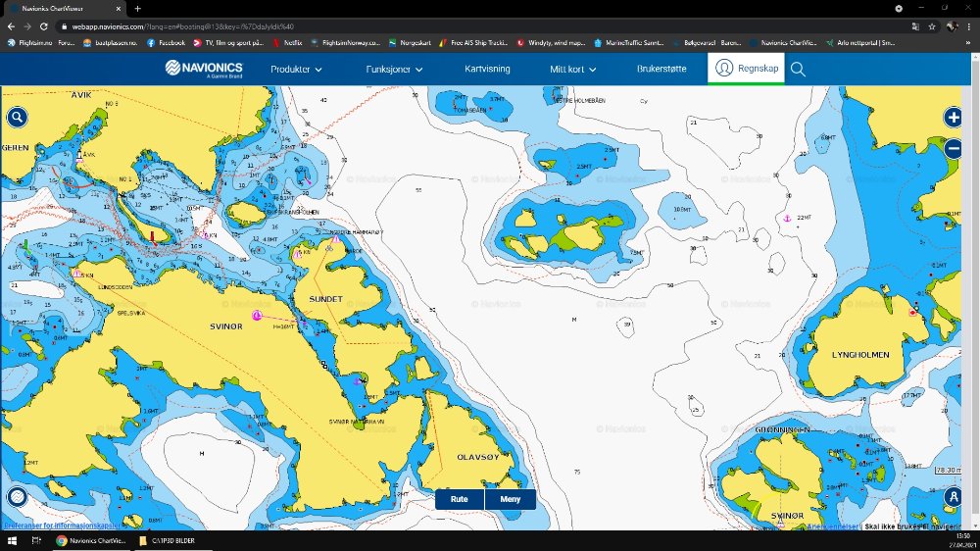Image resolution: width=980 pixels, height=551 pixels.
Task: Show more bookmarks with the chevron
Action: pyautogui.click(x=968, y=42)
